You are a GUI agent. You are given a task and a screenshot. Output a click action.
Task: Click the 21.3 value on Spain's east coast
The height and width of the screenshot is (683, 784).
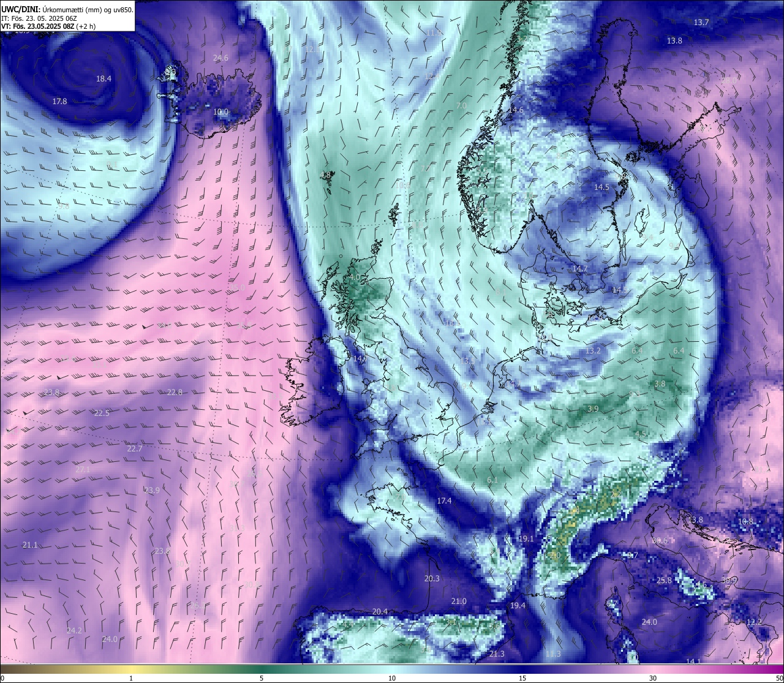pyautogui.click(x=497, y=654)
